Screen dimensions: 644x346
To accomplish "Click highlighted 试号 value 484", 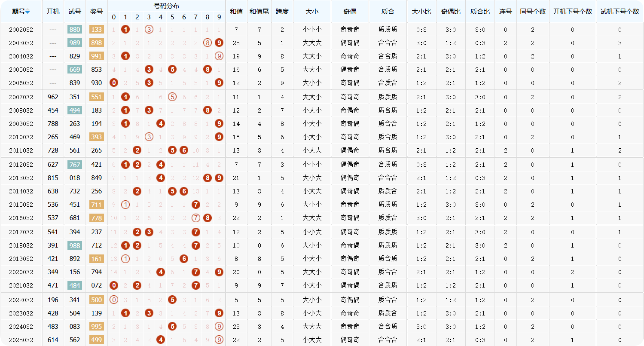I will click(75, 285).
